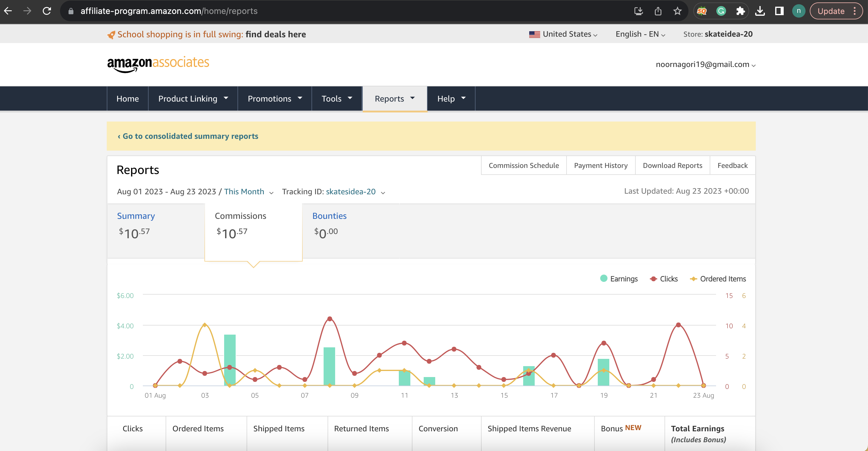Viewport: 868px width, 451px height.
Task: Toggle the Clicks legend marker
Action: [653, 279]
